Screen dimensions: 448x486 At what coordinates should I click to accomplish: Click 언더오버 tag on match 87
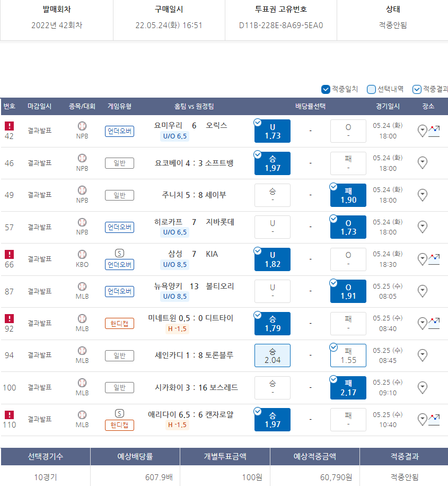click(x=120, y=291)
